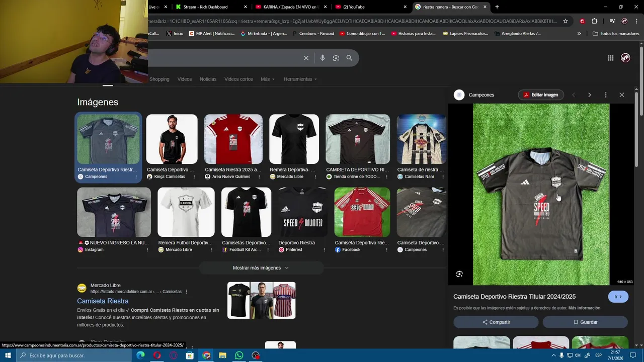
Task: Open the Windows Start menu
Action: [8, 355]
